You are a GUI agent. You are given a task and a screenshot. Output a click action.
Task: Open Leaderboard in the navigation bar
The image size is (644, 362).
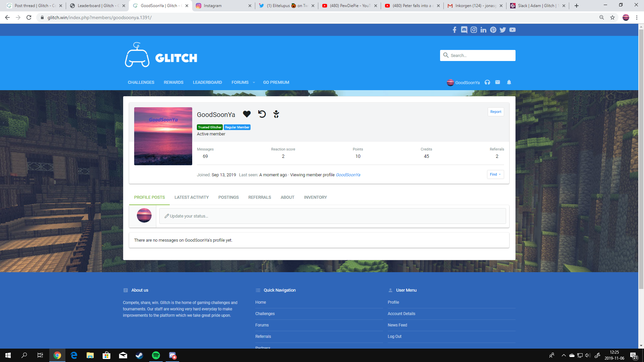(207, 82)
